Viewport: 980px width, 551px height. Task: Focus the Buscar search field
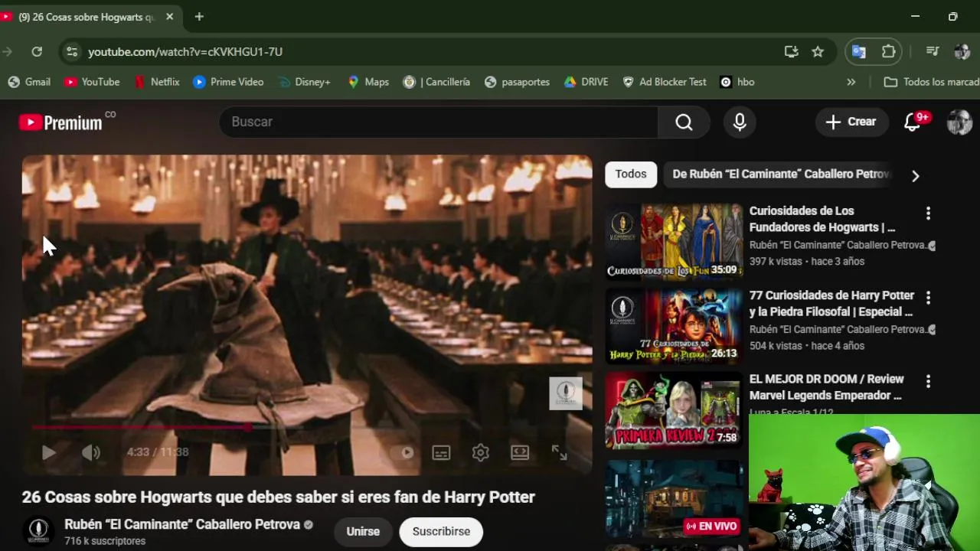click(x=438, y=122)
